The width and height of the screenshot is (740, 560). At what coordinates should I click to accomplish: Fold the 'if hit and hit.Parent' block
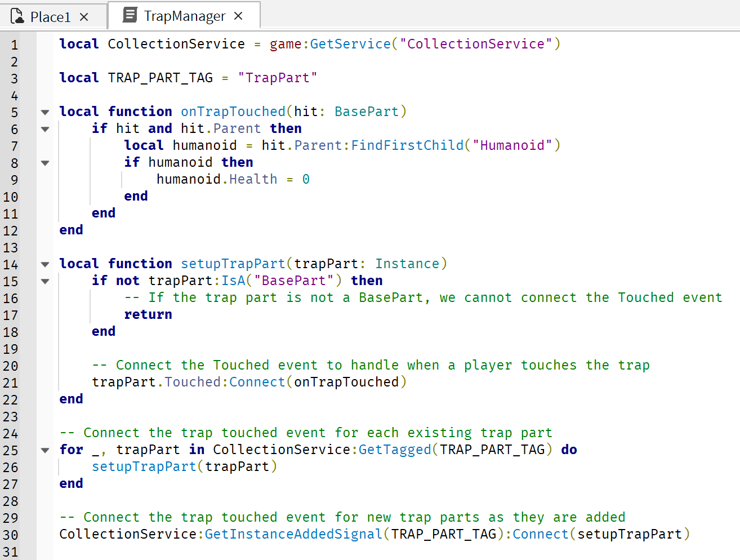45,129
